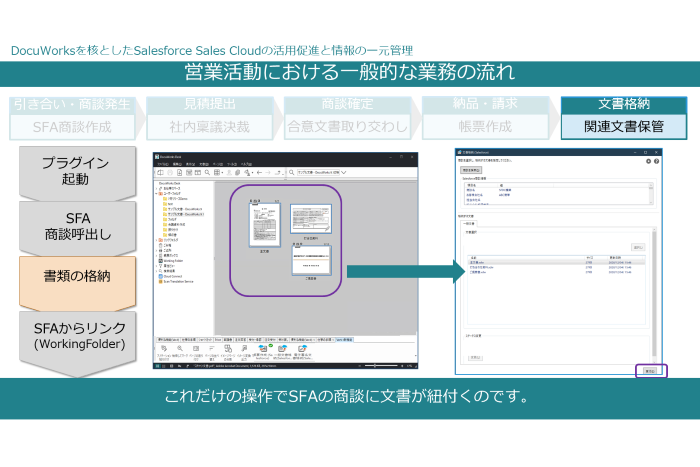700x467 pixels.
Task: Click the button in the stage settings section
Action: 475,357
